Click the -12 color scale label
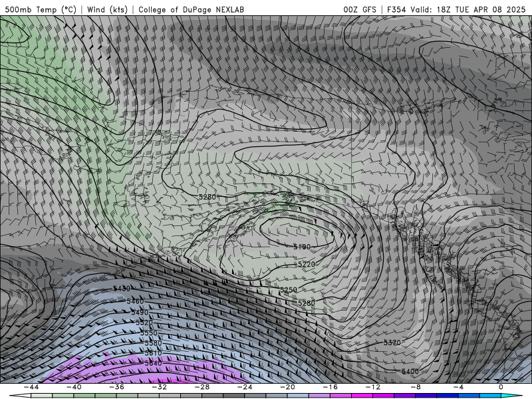The image size is (532, 399). point(373,387)
